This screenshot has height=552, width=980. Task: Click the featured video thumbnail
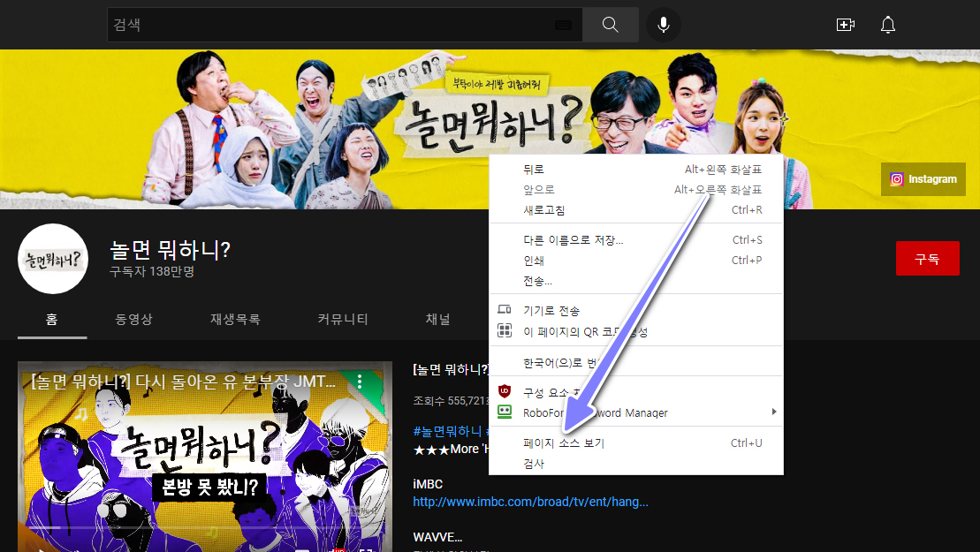click(x=205, y=457)
